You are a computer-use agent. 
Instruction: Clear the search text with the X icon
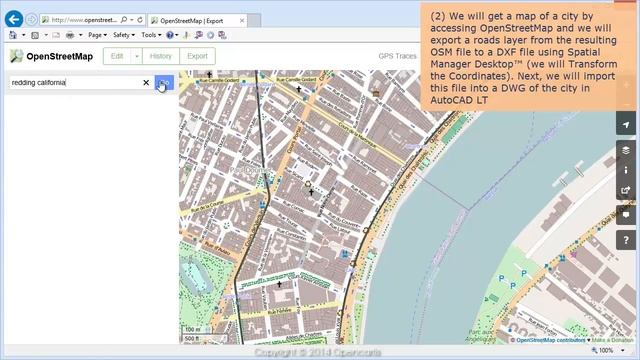click(x=146, y=82)
